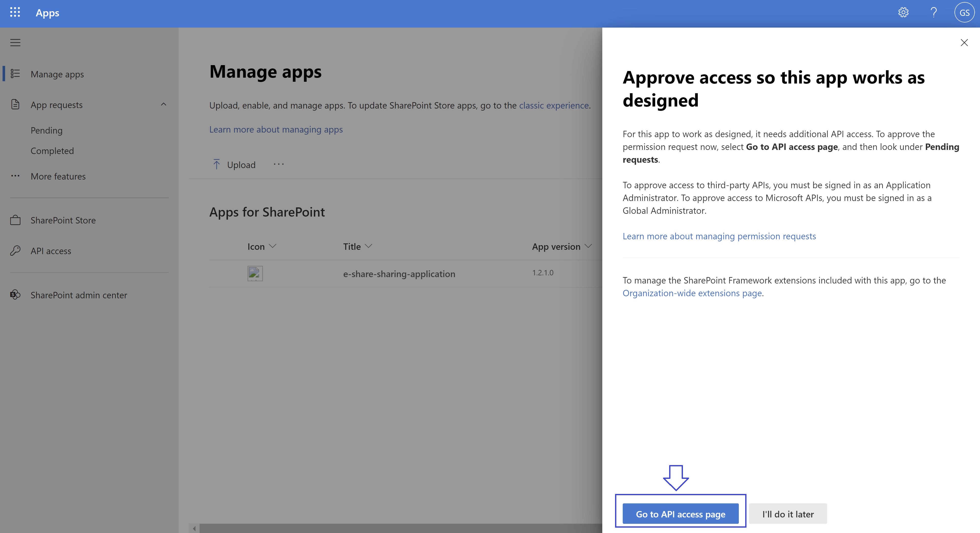Collapse the navigation hamburger menu
The image size is (980, 533).
pyautogui.click(x=15, y=43)
